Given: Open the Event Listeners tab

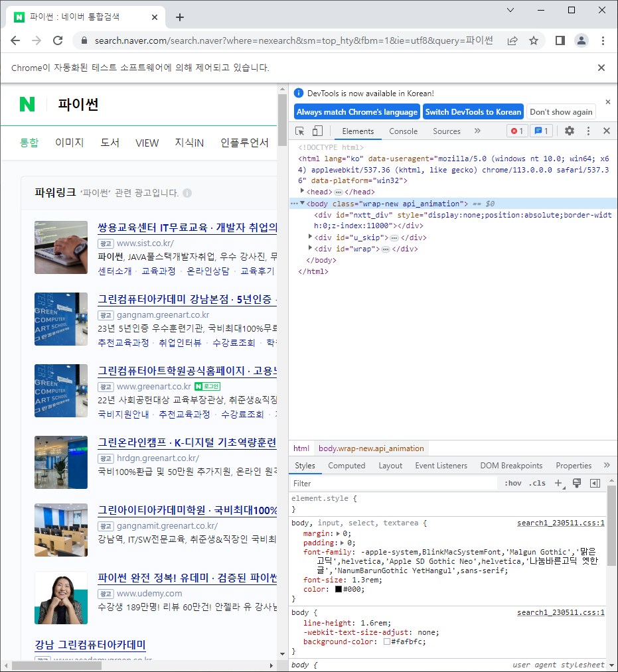Looking at the screenshot, I should click(441, 466).
